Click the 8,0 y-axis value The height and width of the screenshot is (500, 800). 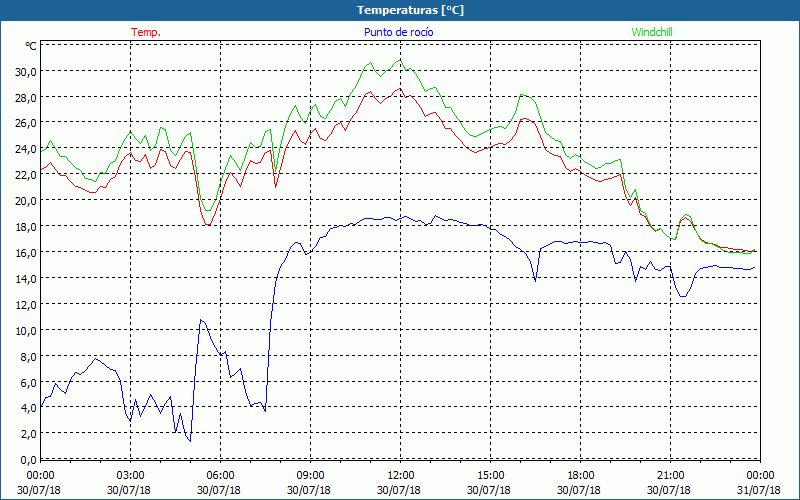tap(28, 357)
